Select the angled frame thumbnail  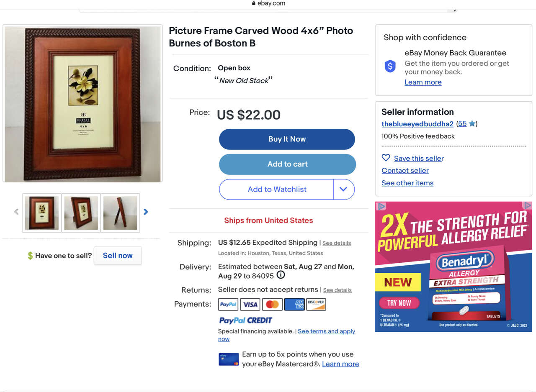click(81, 213)
